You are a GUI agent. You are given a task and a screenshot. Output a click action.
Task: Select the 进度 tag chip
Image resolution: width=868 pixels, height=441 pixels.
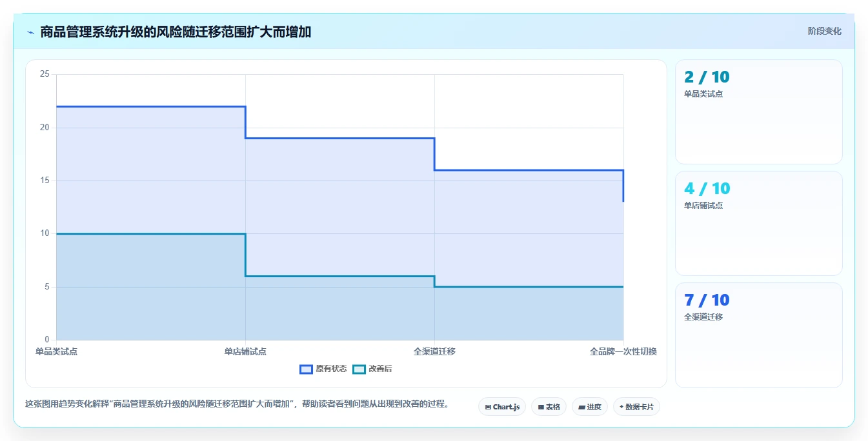(590, 407)
